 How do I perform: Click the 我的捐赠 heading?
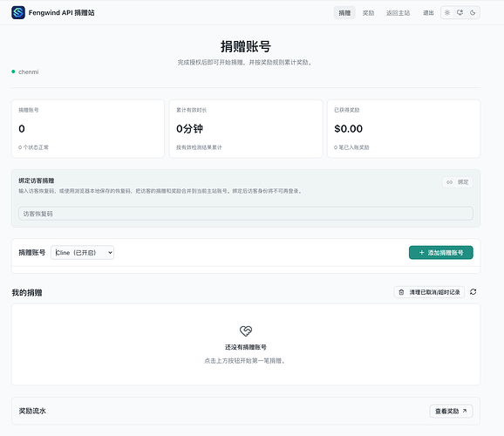coord(27,293)
